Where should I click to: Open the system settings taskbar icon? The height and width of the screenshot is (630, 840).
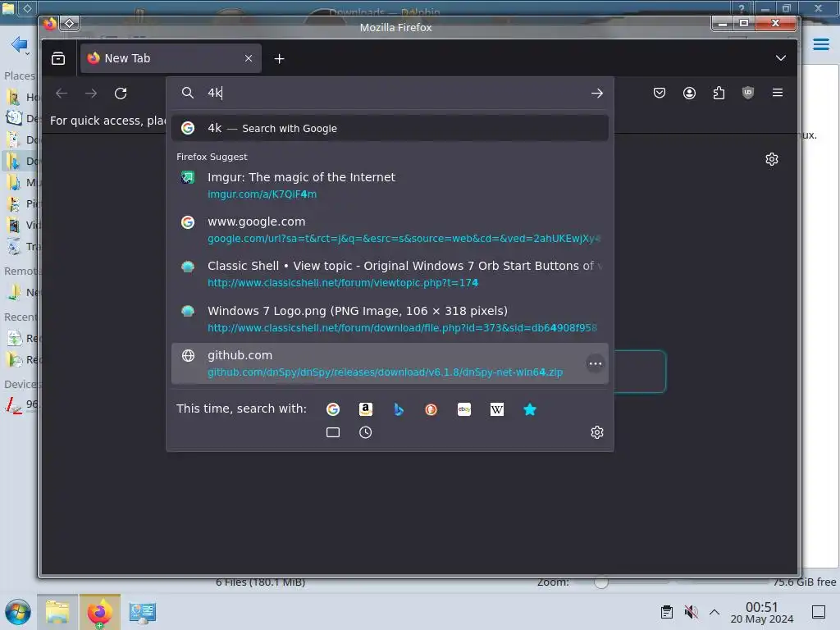(142, 612)
